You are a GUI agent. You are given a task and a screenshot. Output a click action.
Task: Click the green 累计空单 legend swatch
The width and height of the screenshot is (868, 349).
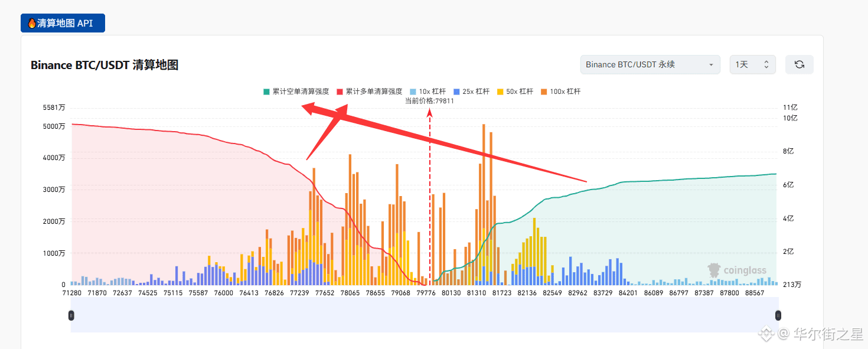pos(266,92)
